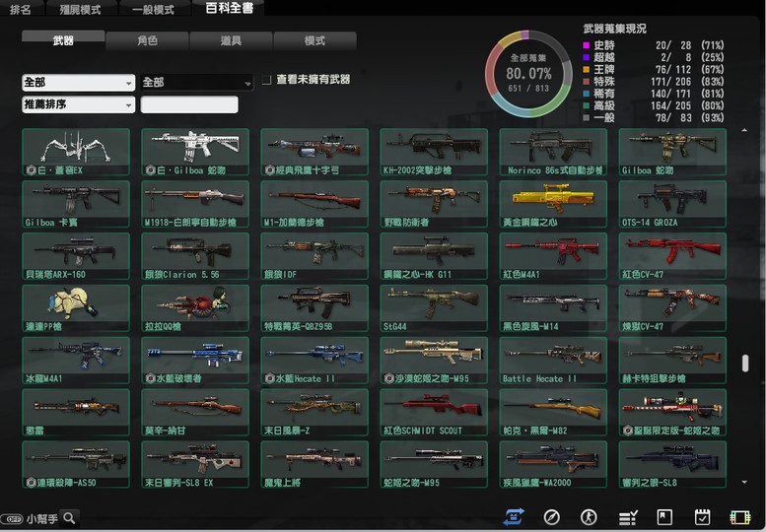Click the bookmark page icon

tap(664, 517)
